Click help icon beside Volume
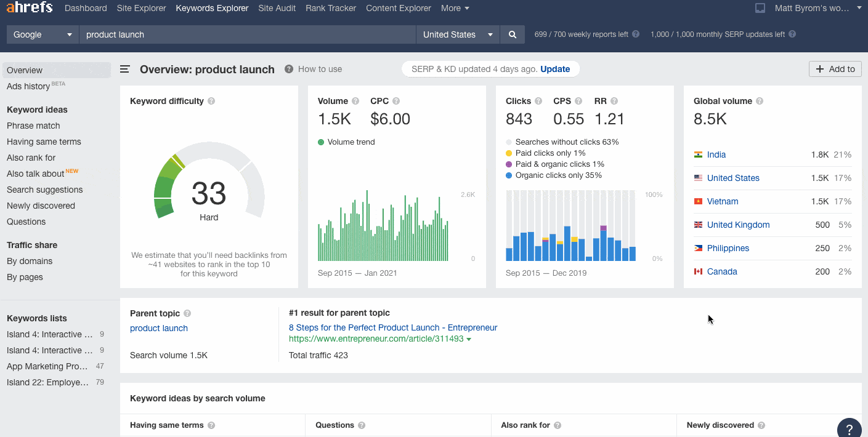This screenshot has width=868, height=437. click(355, 101)
